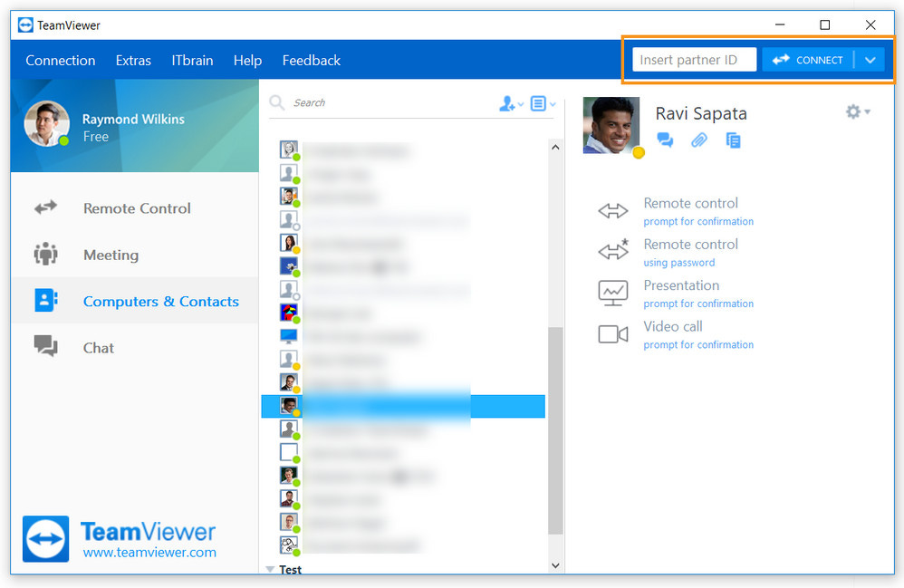Click the paperclip send-file icon
This screenshot has width=904, height=588.
pos(698,140)
